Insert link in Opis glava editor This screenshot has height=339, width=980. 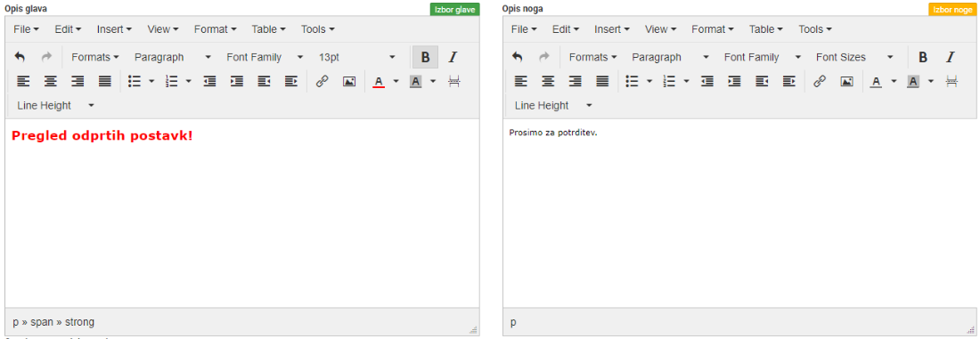click(x=323, y=81)
